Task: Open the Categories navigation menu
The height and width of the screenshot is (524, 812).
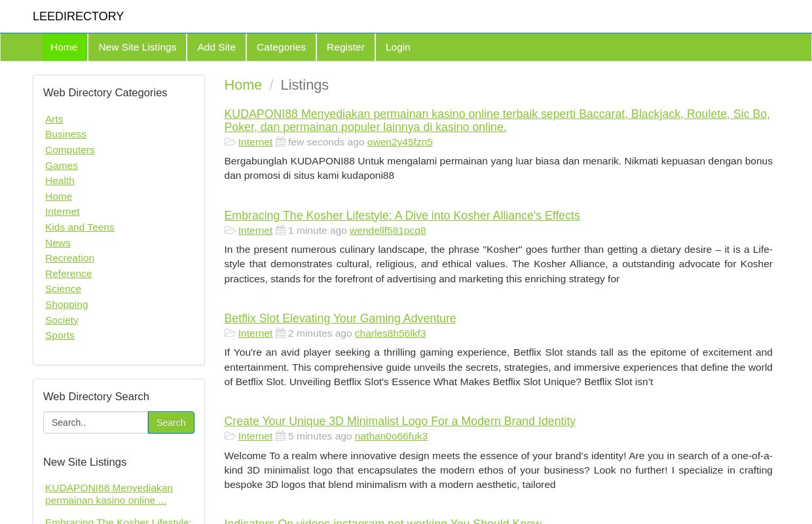Action: pyautogui.click(x=281, y=47)
